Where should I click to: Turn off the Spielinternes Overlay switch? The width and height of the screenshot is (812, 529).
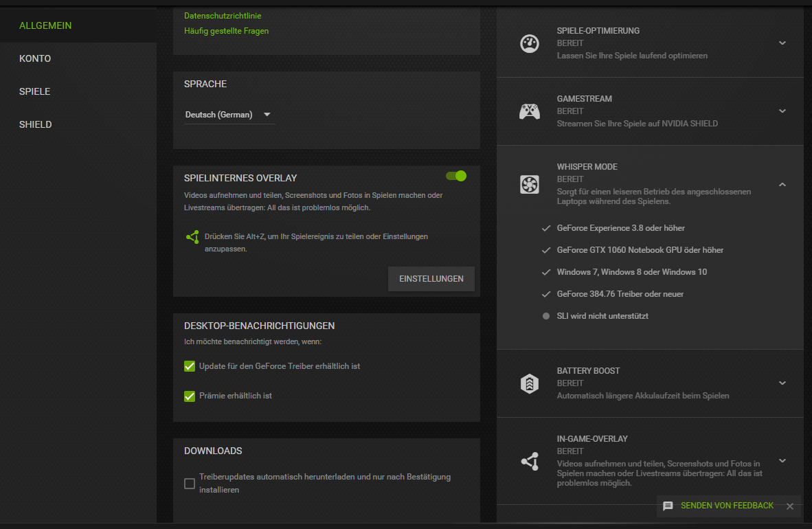coord(456,176)
